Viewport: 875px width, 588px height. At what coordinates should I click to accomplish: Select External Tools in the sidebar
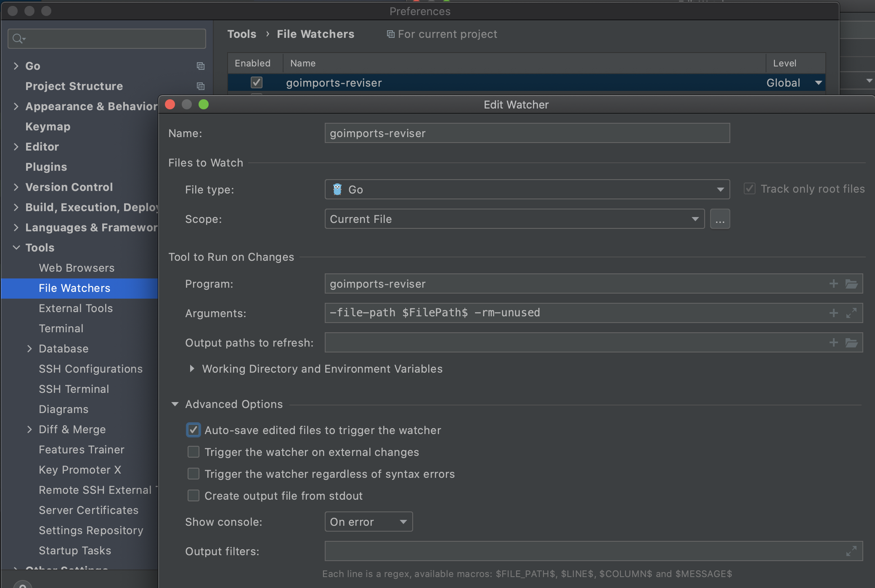click(x=76, y=308)
